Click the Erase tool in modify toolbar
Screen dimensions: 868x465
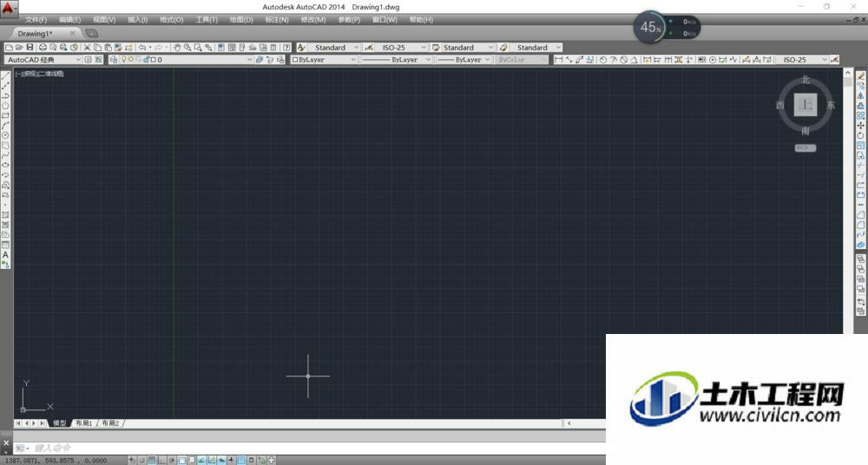tap(861, 75)
